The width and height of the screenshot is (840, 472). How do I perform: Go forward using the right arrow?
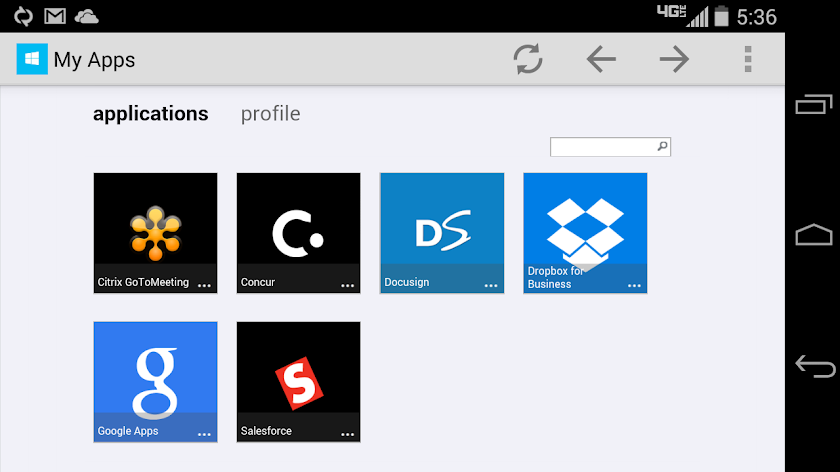click(674, 59)
